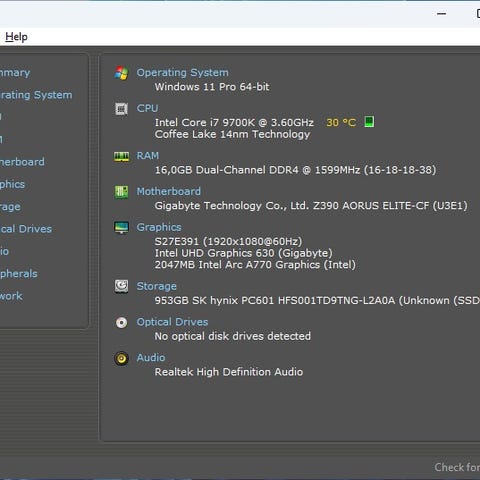
Task: Click the Operating System Windows flag icon
Action: (121, 73)
